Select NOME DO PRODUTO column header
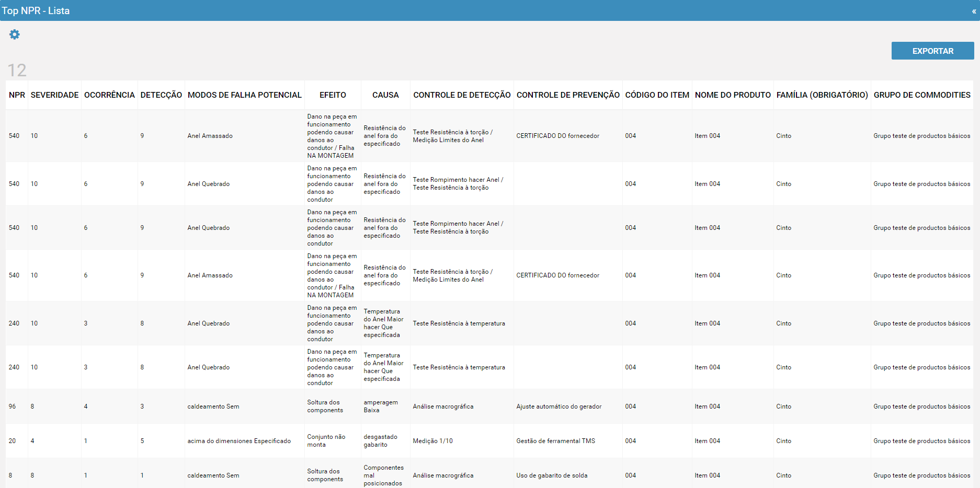 (x=733, y=95)
